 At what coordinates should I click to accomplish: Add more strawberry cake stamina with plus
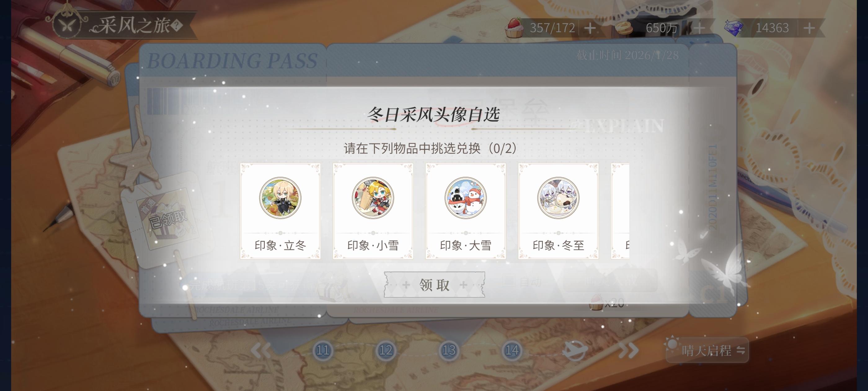pos(590,28)
